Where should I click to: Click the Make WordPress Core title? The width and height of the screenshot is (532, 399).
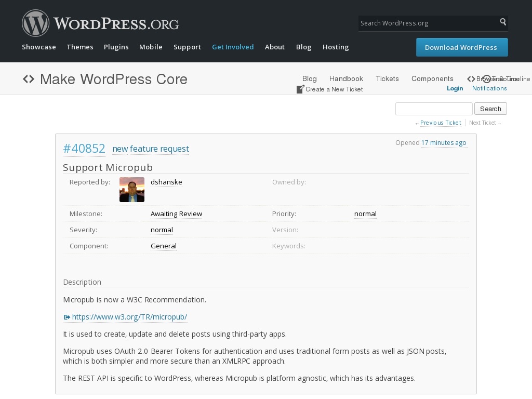(114, 79)
